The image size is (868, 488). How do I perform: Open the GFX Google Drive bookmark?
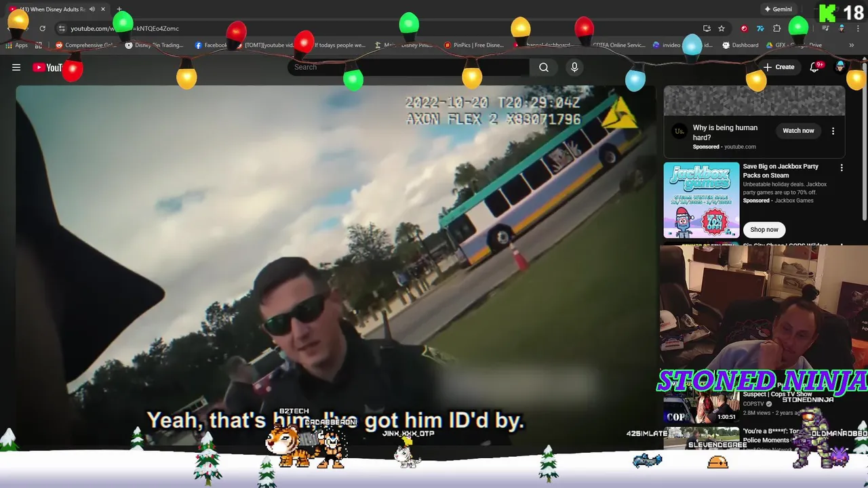(x=794, y=45)
